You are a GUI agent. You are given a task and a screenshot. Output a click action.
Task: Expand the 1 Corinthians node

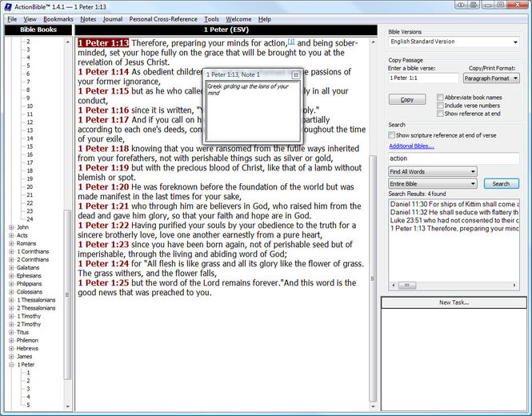tap(11, 251)
